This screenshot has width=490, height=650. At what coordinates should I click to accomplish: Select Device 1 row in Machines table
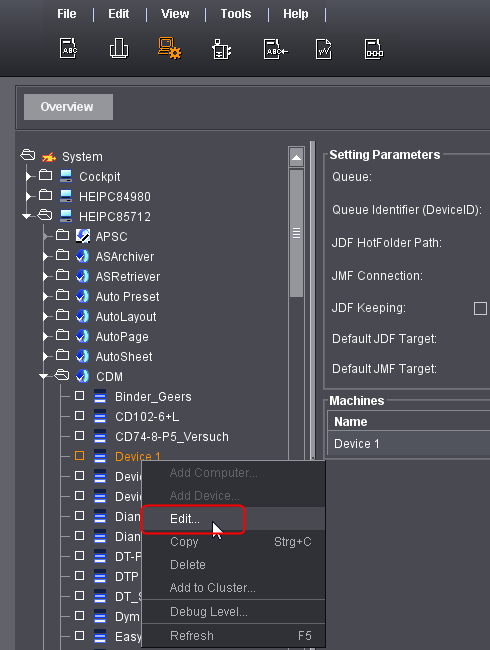click(408, 444)
